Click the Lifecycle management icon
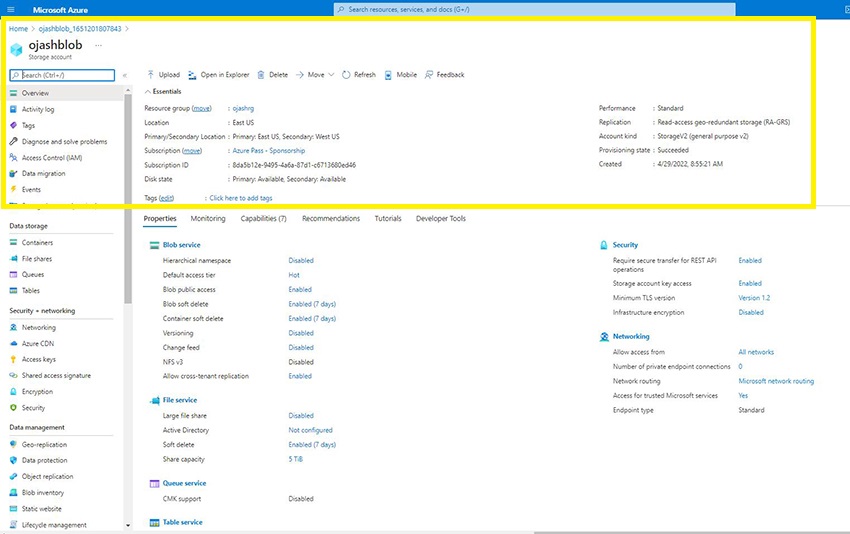 [x=14, y=525]
